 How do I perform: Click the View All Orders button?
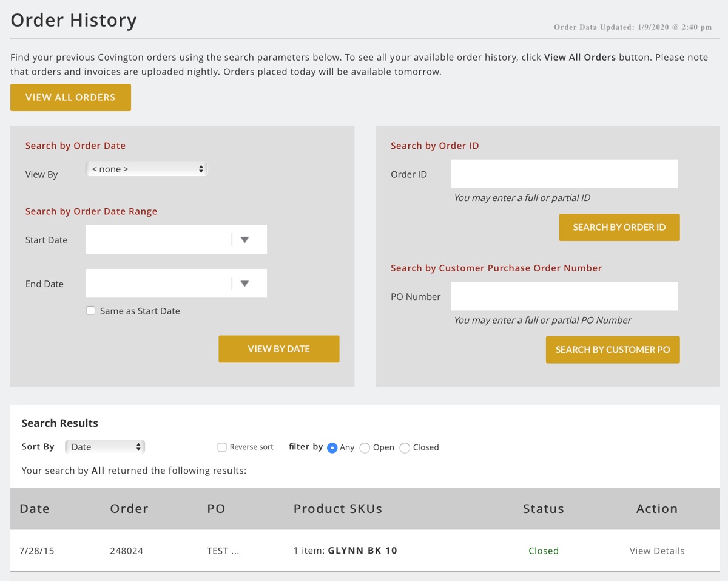70,97
